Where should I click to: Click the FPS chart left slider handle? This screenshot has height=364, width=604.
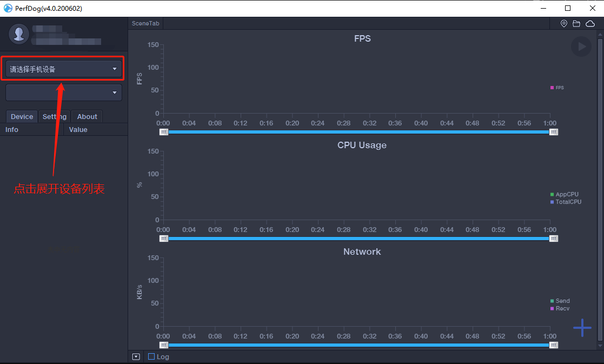pos(164,132)
